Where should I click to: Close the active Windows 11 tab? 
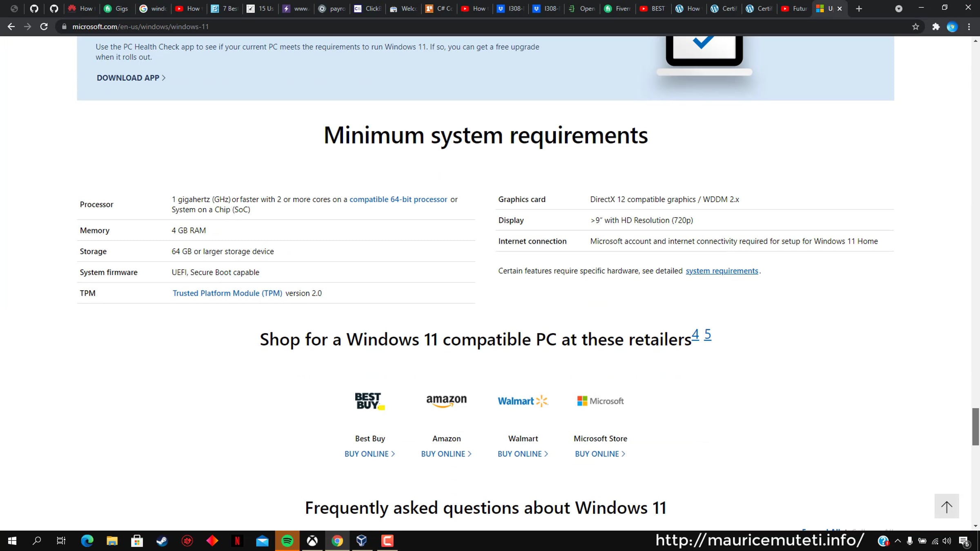[840, 9]
